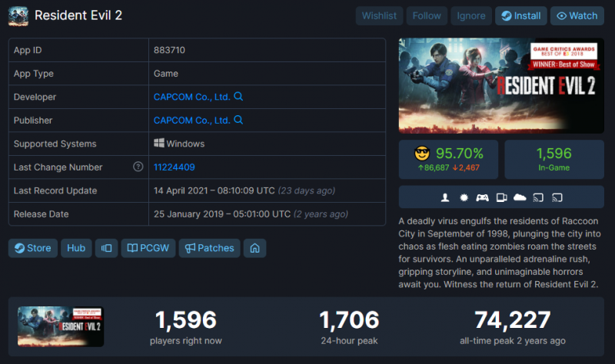Click the help icon beside Last Change Number
This screenshot has width=615, height=364.
(x=138, y=167)
